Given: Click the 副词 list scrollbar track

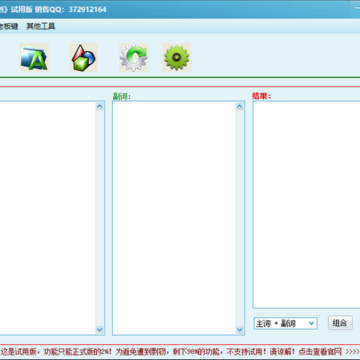Looking at the screenshot, I should click(240, 218).
